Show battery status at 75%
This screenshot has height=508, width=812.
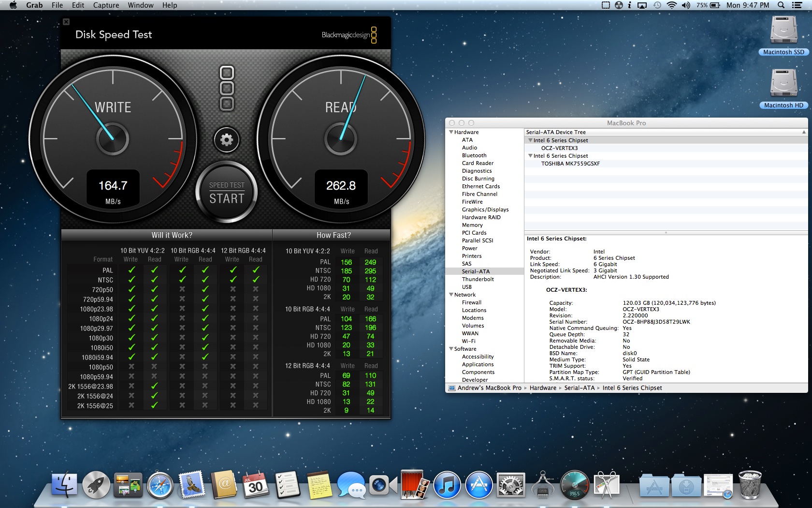709,5
